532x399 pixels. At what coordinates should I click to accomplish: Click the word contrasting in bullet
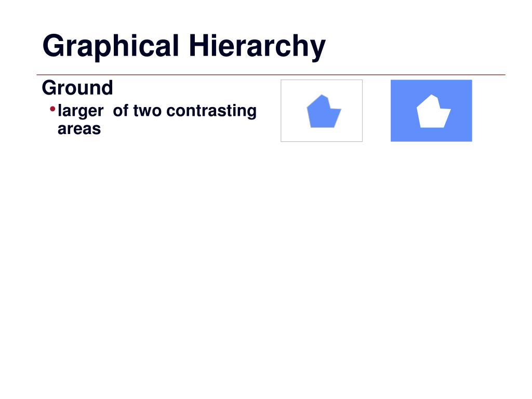pos(211,111)
